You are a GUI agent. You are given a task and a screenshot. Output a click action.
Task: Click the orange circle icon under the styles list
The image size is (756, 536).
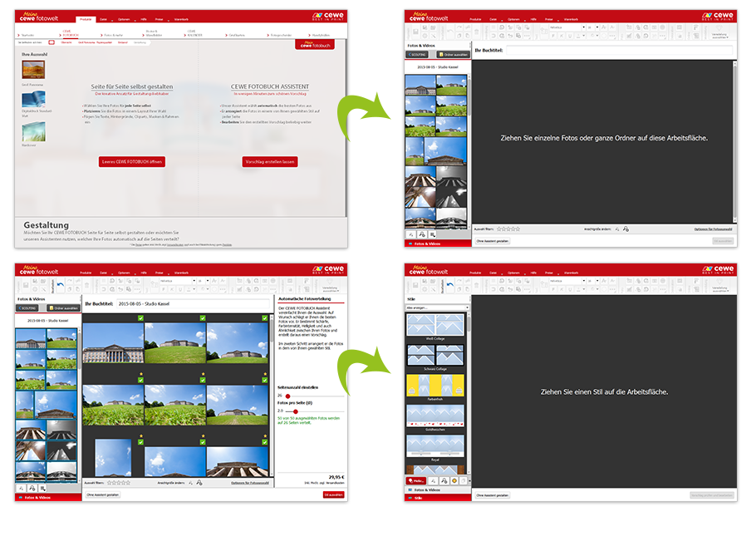point(454,481)
